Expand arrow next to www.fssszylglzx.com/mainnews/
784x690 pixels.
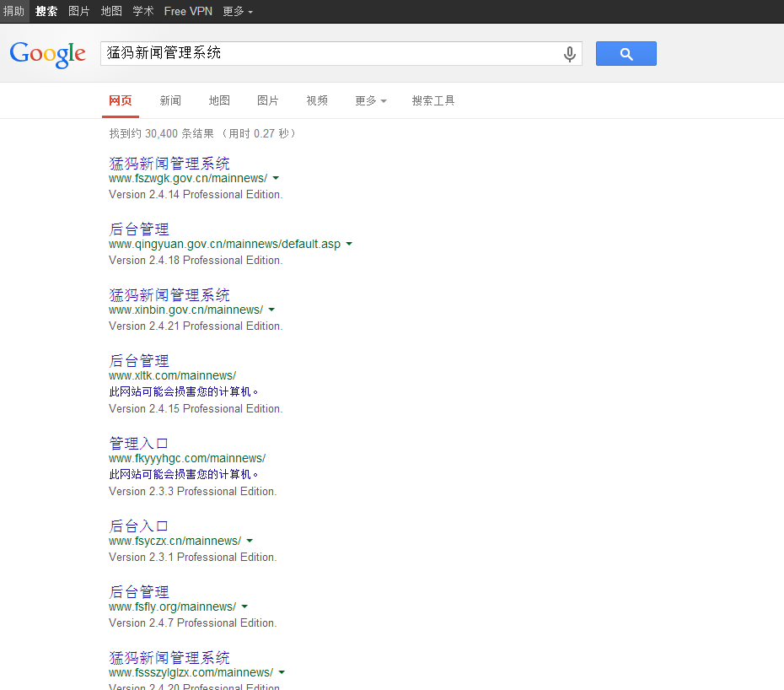tap(282, 672)
